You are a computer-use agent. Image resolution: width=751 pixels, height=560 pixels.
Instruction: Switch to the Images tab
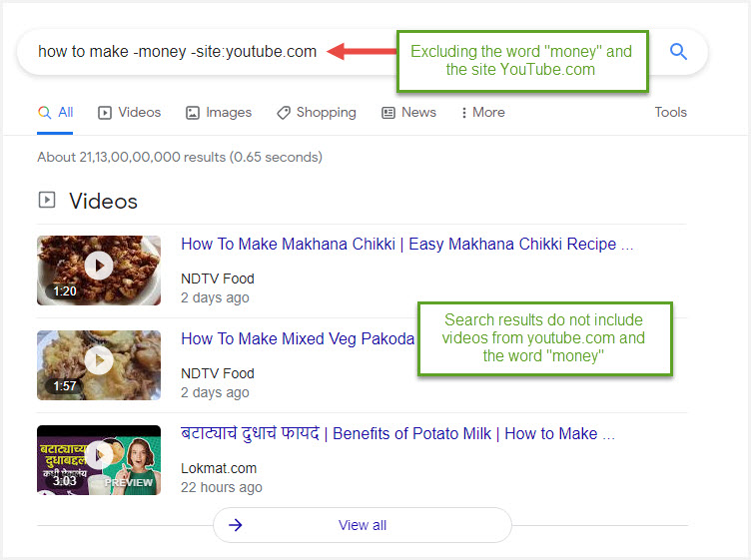(x=219, y=113)
